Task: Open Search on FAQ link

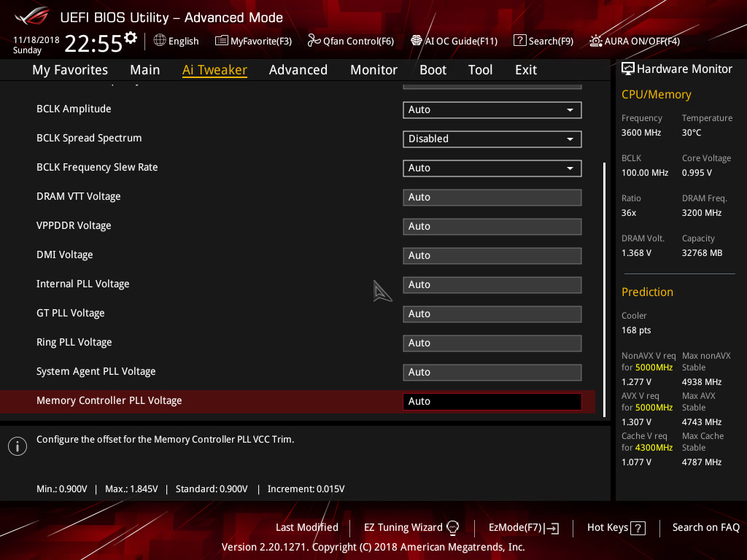Action: coord(705,528)
